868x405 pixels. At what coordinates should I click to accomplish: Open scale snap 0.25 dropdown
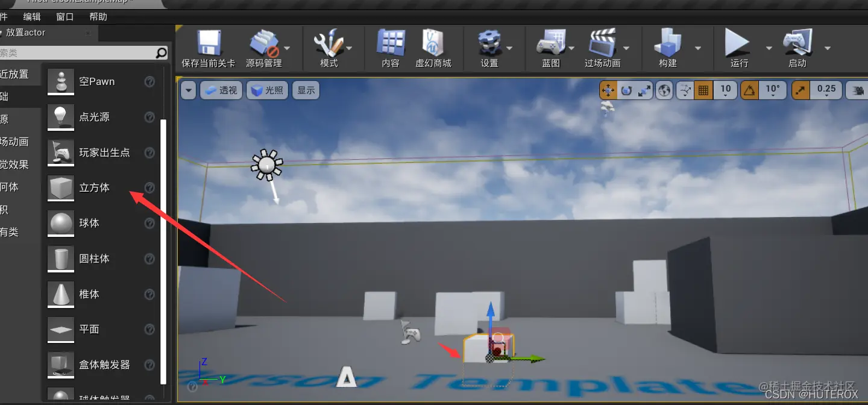[826, 90]
